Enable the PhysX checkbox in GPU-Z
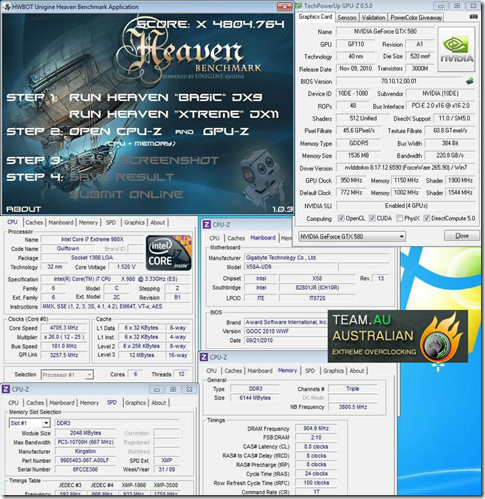Viewport: 485px width, 499px height. point(400,218)
